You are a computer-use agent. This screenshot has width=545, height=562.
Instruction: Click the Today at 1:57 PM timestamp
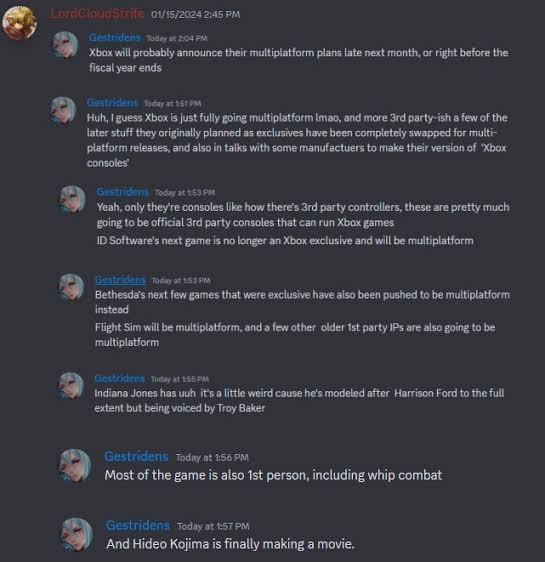tap(213, 527)
